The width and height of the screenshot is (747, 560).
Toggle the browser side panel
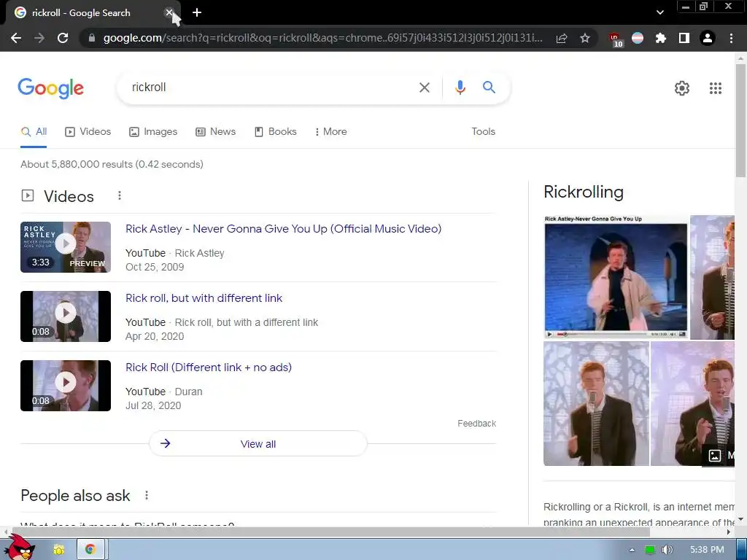coord(684,38)
